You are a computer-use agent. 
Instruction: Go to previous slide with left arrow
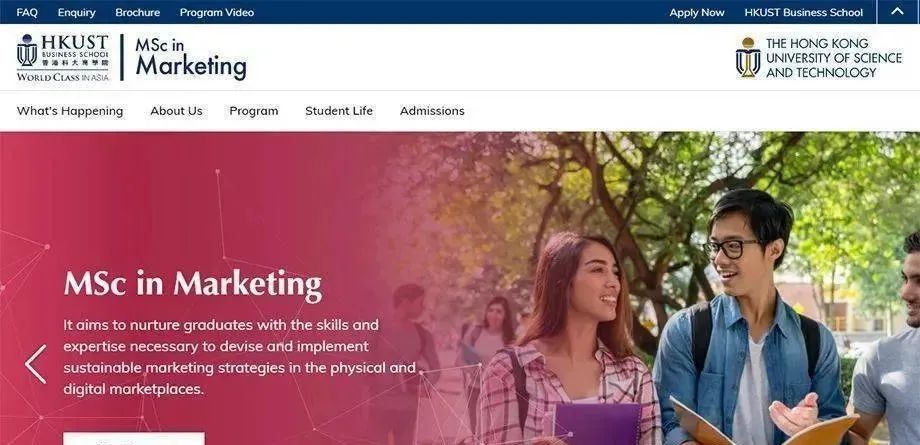coord(35,364)
